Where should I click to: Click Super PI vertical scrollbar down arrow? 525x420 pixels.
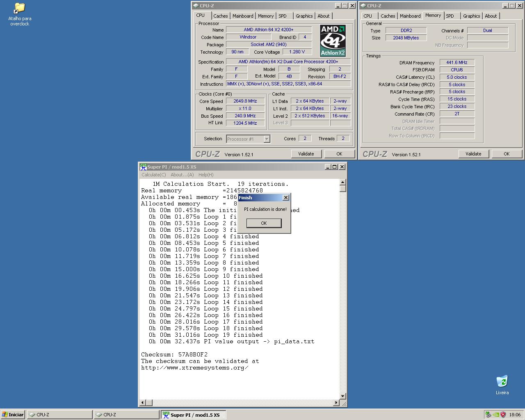click(343, 396)
